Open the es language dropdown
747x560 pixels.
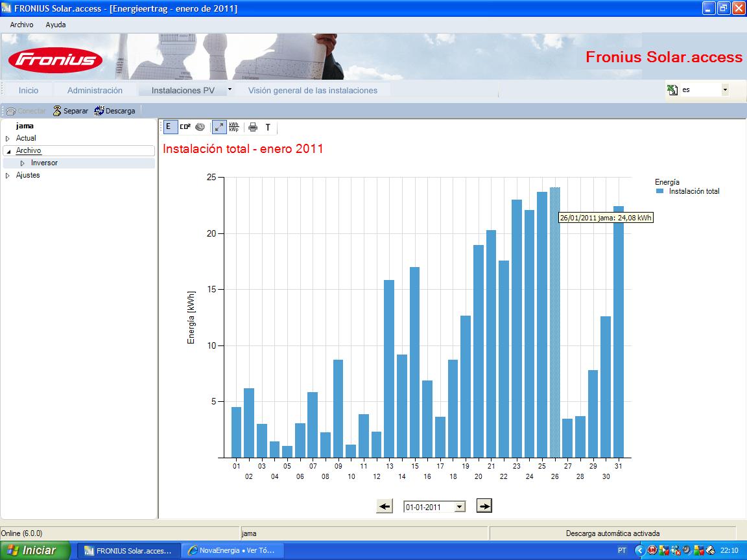[724, 89]
